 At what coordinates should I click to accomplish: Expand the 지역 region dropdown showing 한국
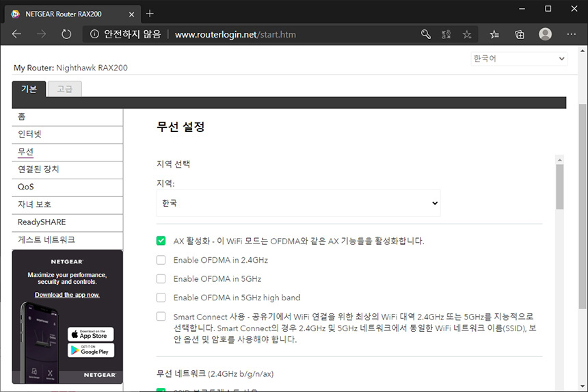tap(299, 203)
